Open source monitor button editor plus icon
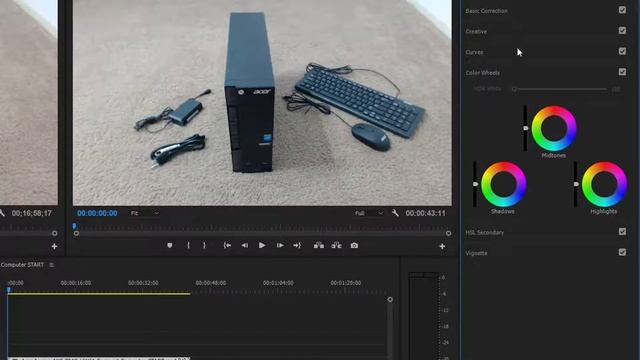 pos(54,246)
